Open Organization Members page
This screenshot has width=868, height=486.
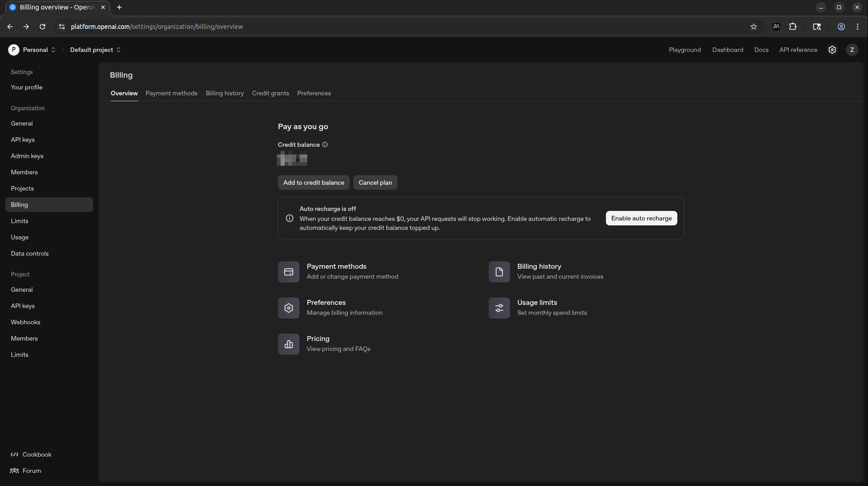pyautogui.click(x=49, y=172)
